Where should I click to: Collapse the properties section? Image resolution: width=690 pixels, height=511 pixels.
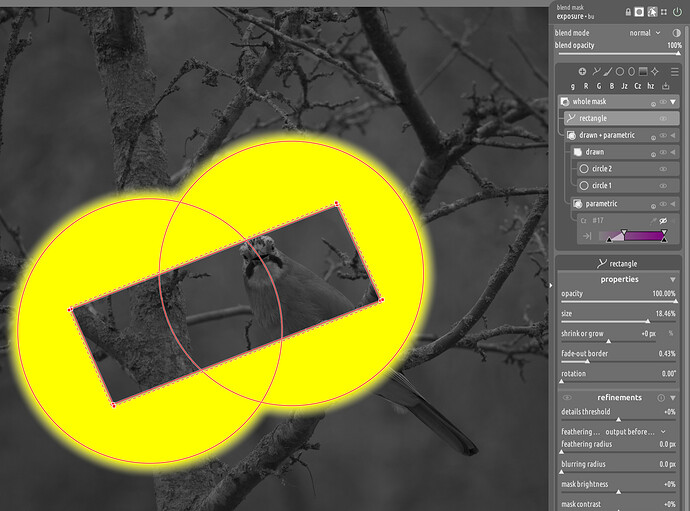pyautogui.click(x=672, y=279)
